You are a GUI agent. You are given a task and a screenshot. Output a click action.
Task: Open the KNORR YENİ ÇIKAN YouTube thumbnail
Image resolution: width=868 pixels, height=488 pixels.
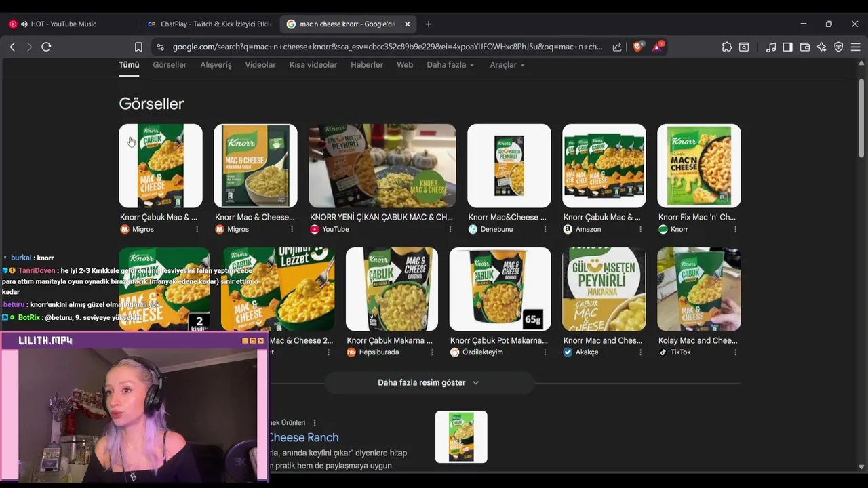[382, 165]
